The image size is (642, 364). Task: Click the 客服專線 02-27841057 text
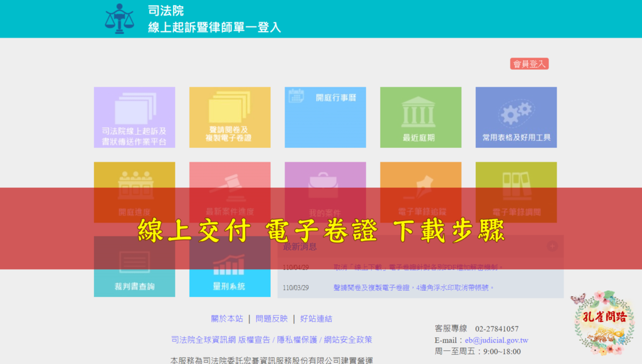coord(476,329)
